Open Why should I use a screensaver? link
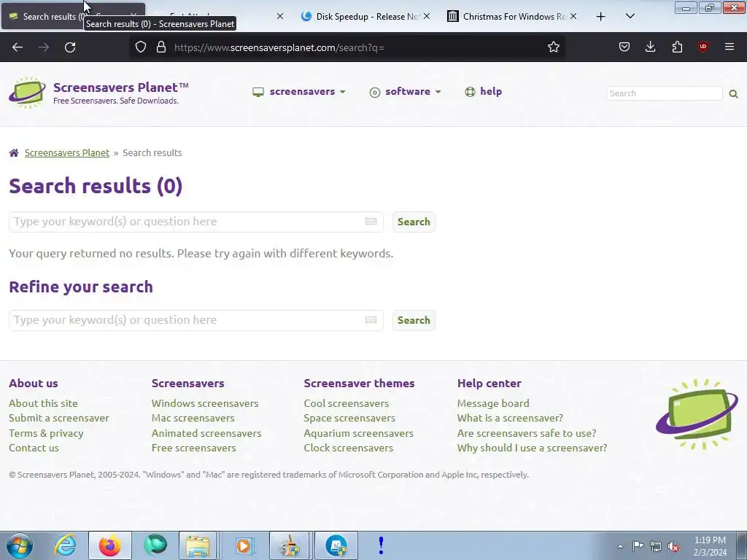 532,448
